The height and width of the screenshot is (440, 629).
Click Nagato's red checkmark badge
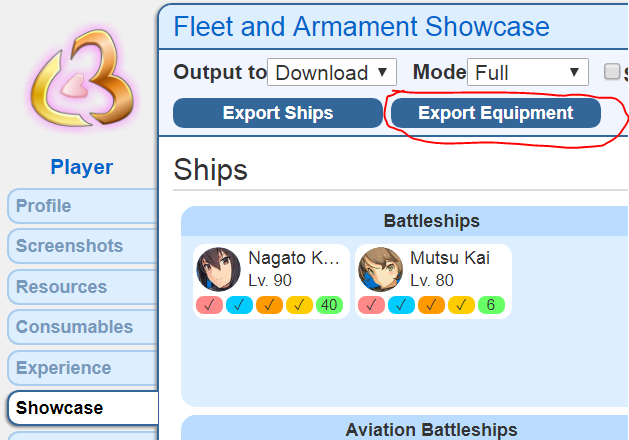coord(209,305)
